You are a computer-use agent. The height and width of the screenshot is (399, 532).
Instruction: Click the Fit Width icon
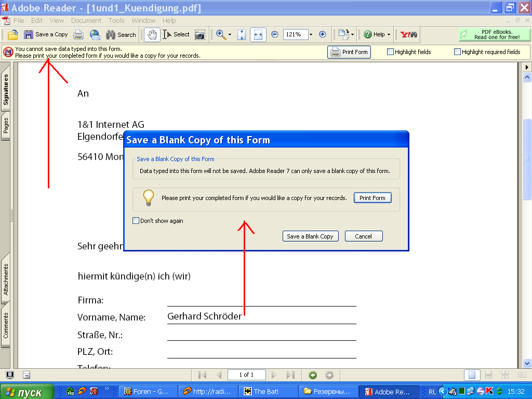click(258, 35)
